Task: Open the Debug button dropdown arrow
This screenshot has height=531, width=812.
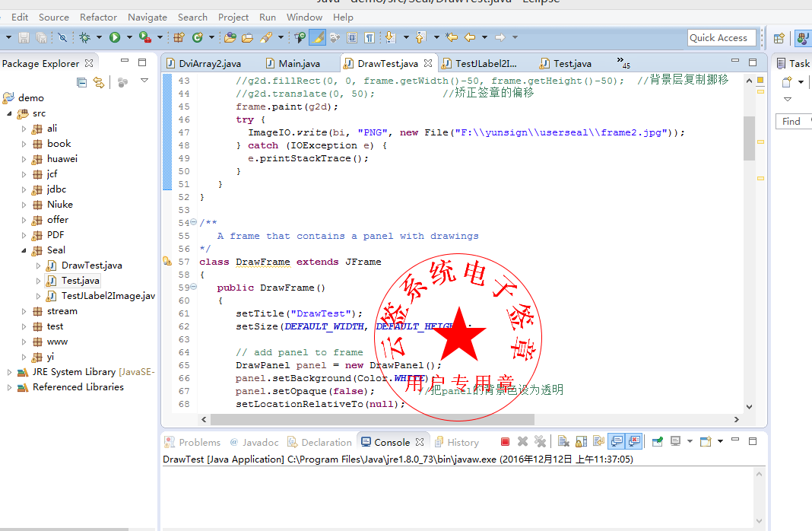Action: pos(99,37)
